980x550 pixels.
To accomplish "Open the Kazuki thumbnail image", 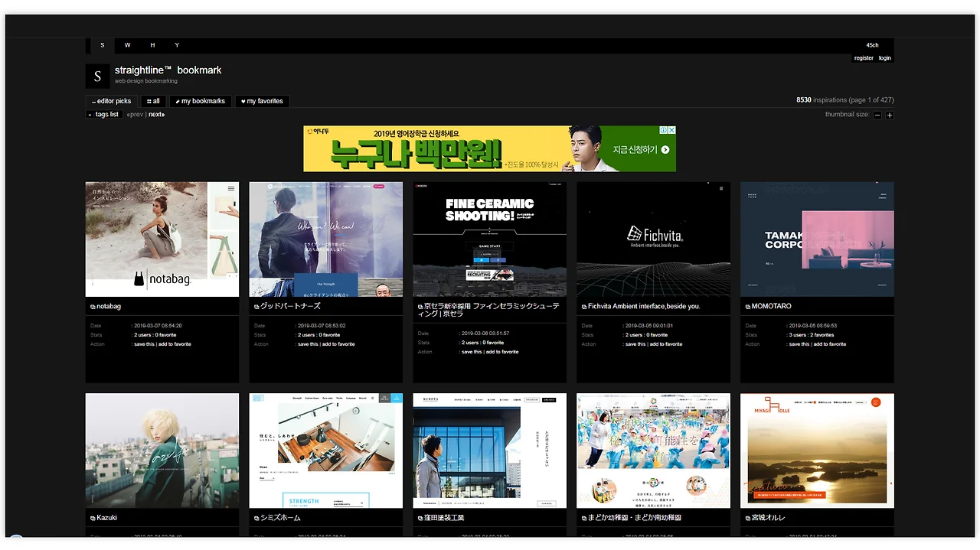I will tap(162, 451).
